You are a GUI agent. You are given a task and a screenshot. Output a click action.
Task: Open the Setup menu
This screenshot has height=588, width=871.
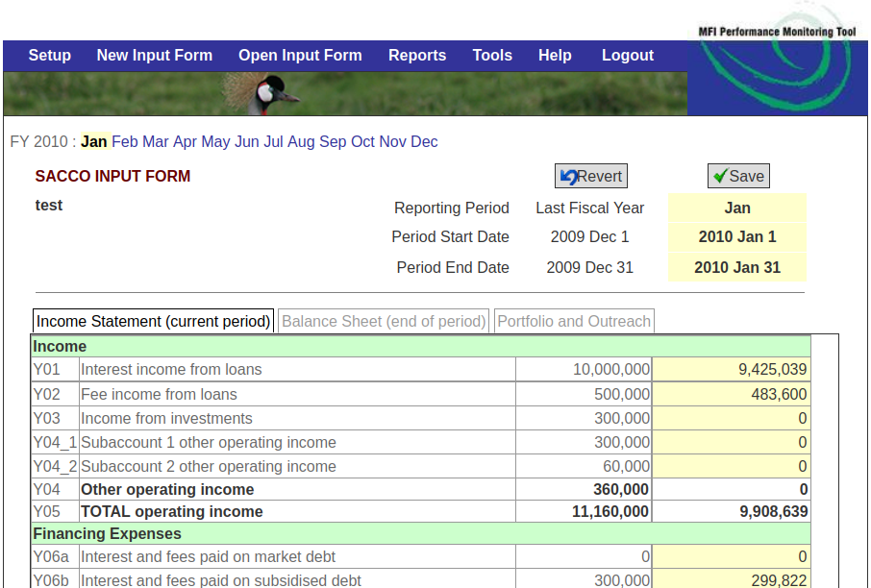coord(49,56)
